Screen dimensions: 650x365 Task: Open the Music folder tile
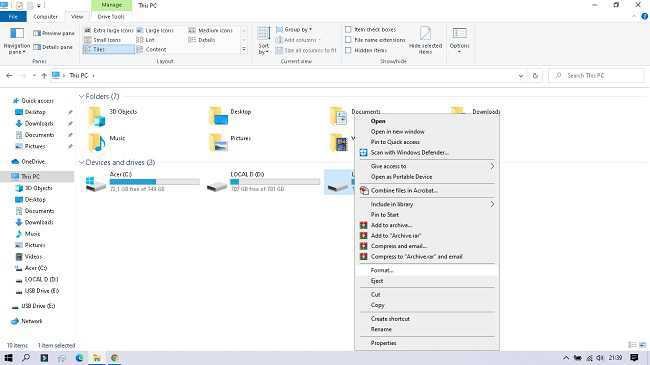tap(107, 143)
